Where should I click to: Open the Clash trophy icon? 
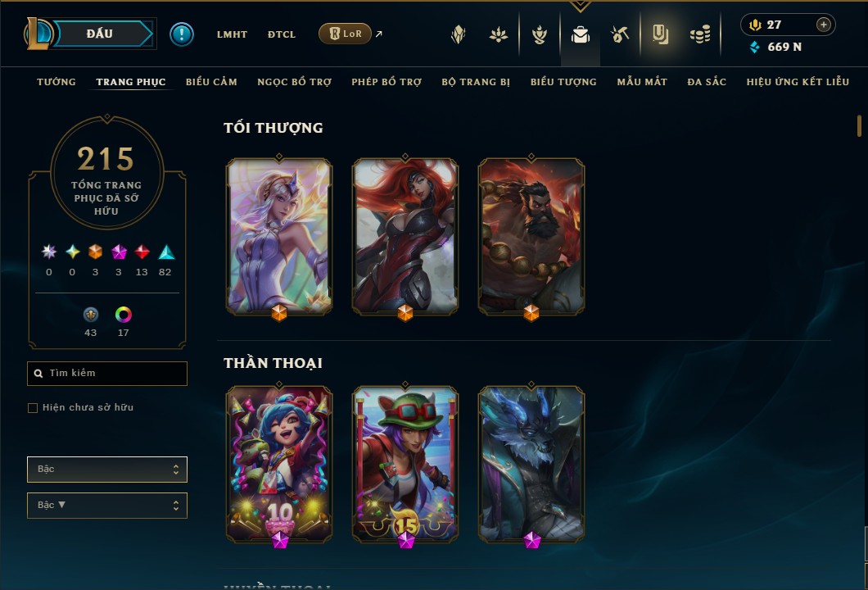[x=540, y=35]
